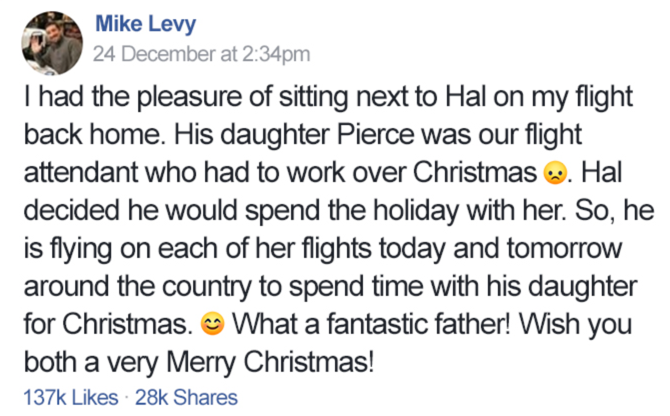Click the 24 December at 2:34pm timestamp
This screenshot has width=670, height=416.
(x=201, y=55)
